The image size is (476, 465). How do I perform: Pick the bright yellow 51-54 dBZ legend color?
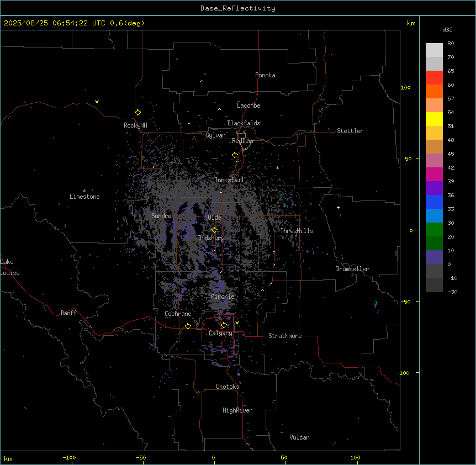click(x=434, y=119)
